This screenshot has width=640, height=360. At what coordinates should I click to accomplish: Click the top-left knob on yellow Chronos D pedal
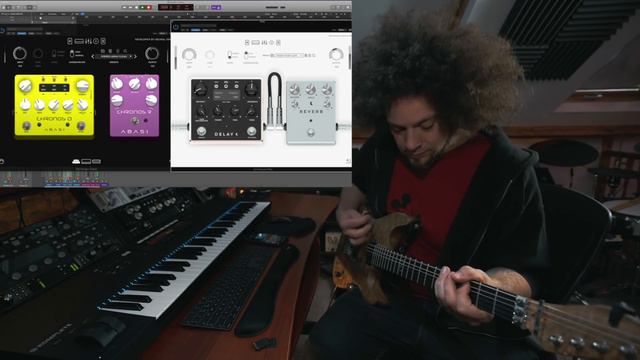point(25,86)
